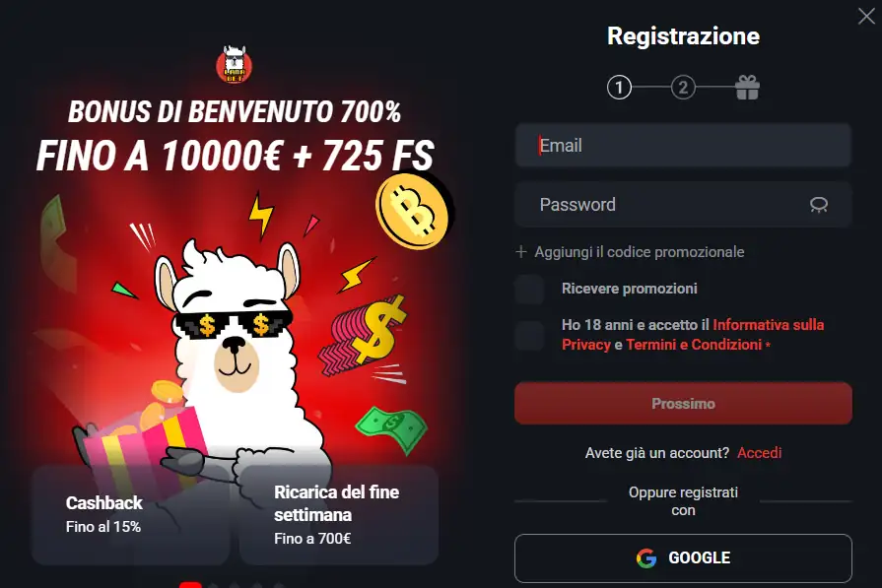Focus the Password input field
882x588 pixels.
(x=683, y=205)
